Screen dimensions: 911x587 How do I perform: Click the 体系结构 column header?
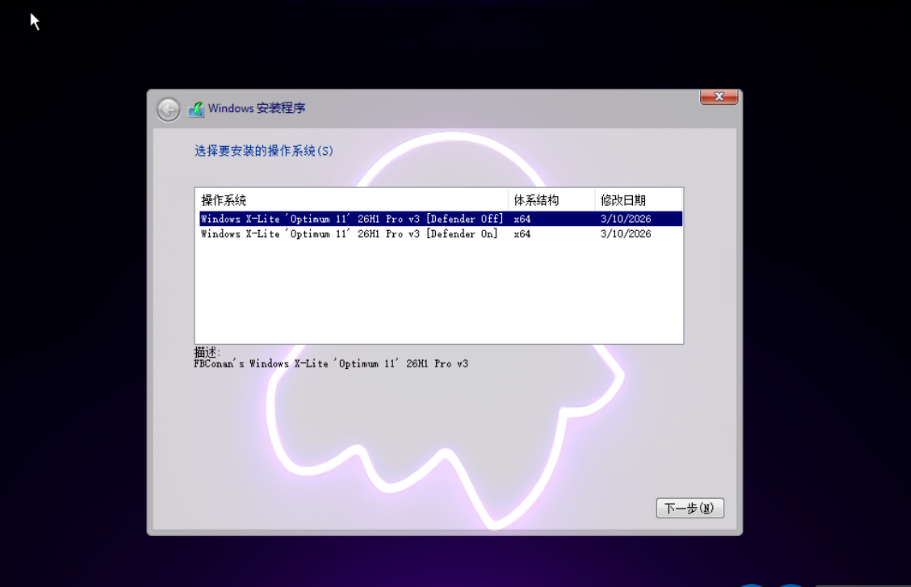[x=536, y=200]
